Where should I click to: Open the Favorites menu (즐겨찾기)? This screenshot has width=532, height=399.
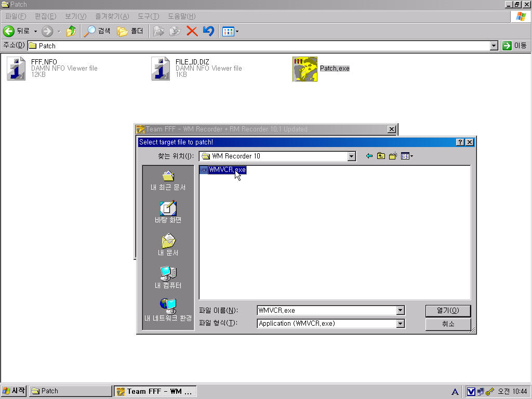[x=112, y=16]
